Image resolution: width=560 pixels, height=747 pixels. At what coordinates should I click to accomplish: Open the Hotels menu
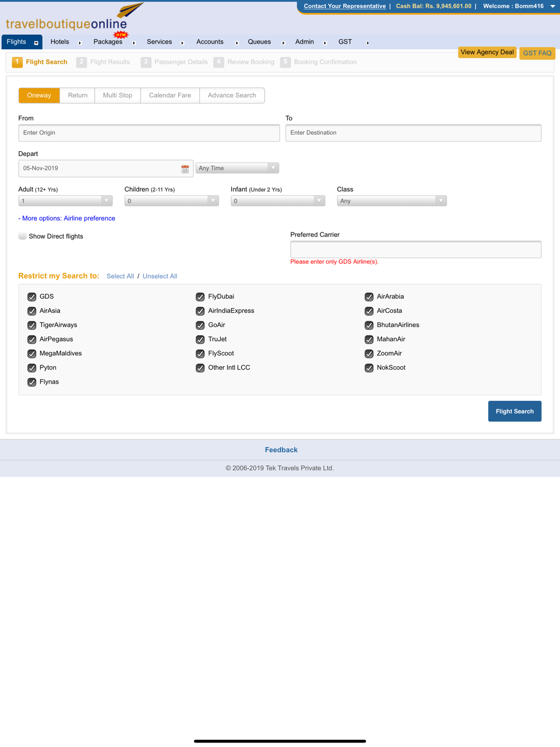pyautogui.click(x=60, y=42)
